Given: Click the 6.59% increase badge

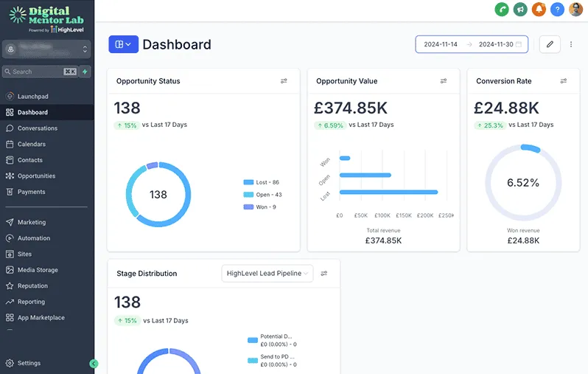Looking at the screenshot, I should pyautogui.click(x=330, y=125).
